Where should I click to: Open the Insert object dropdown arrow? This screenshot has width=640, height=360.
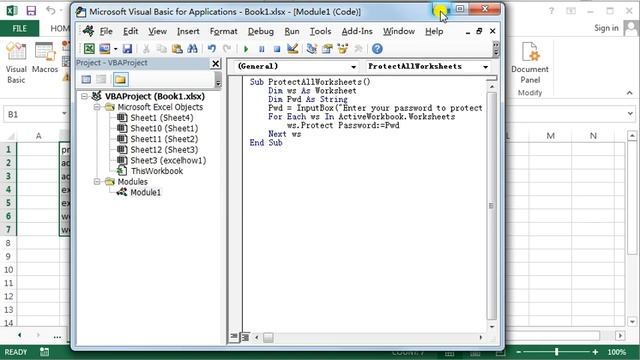tap(116, 49)
